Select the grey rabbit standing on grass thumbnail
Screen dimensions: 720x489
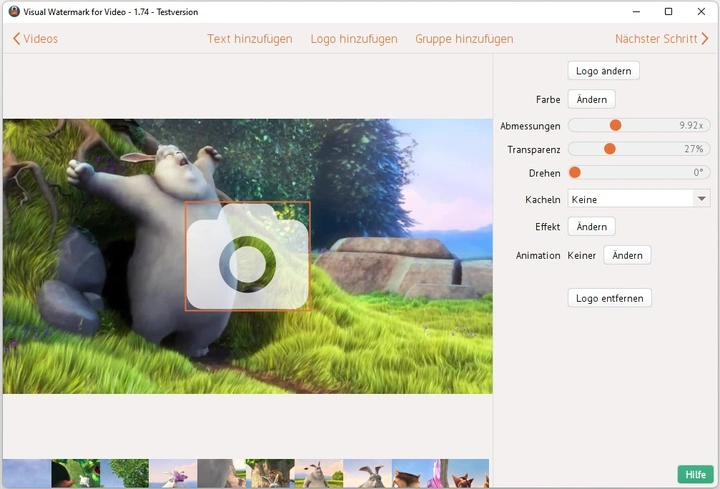pyautogui.click(x=319, y=473)
